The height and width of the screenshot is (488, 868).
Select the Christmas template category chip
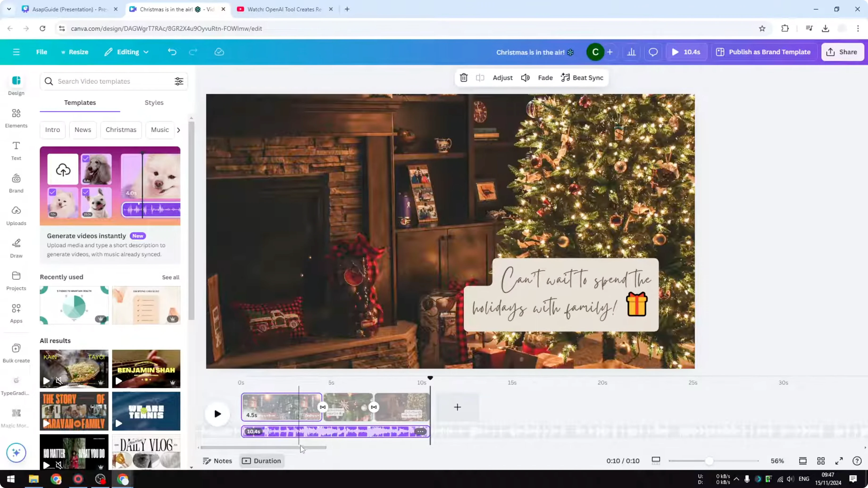click(x=121, y=130)
